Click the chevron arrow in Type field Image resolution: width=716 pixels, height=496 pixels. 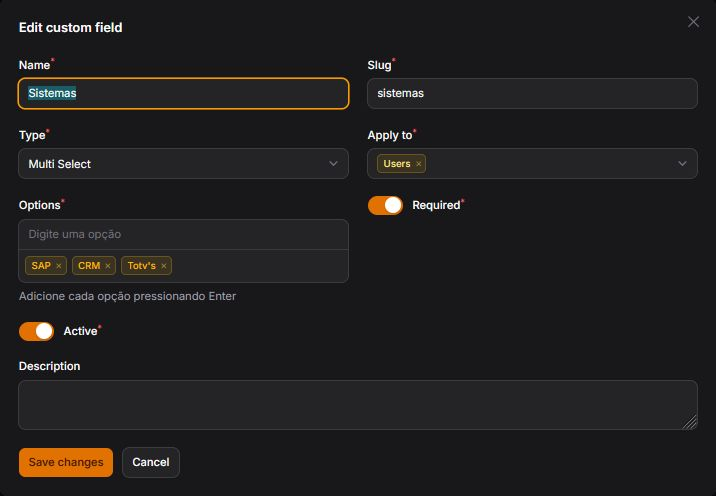click(x=334, y=164)
